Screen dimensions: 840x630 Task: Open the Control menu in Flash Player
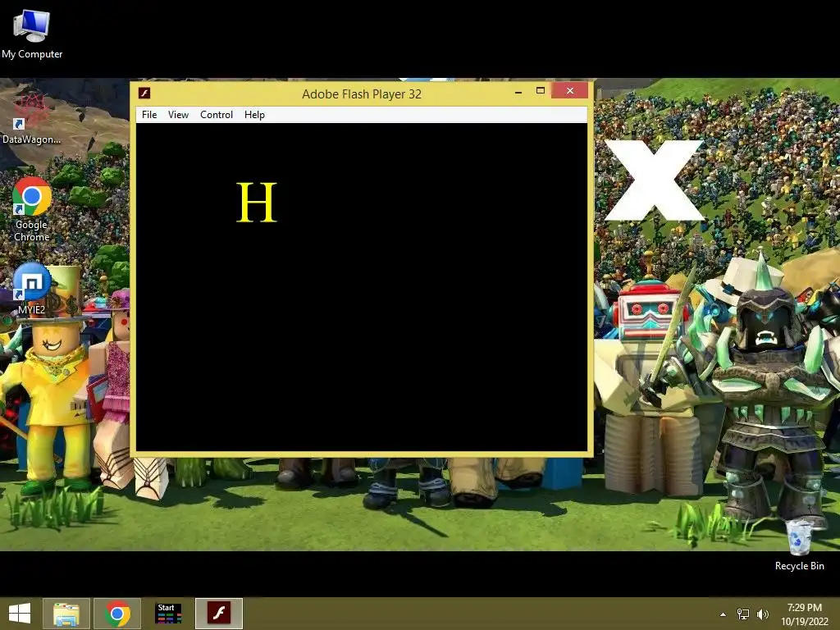tap(217, 115)
